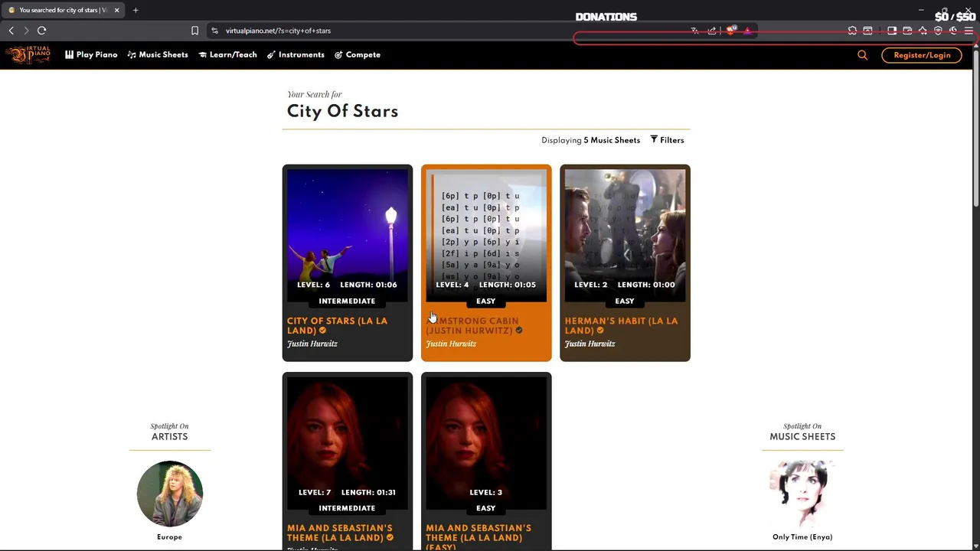Open the Compete menu
Viewport: 980px width, 551px height.
point(358,55)
